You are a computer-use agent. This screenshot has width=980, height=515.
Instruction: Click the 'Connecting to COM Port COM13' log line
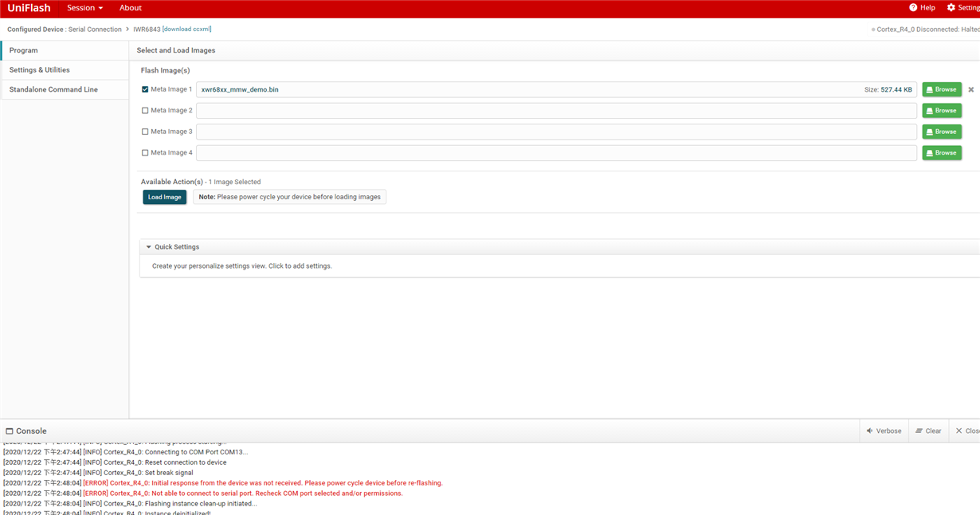(x=125, y=452)
